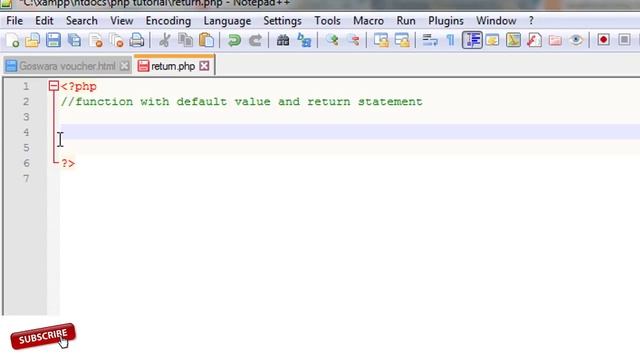Viewport: 640px width, 360px height.
Task: Open the Run menu
Action: coord(406,21)
